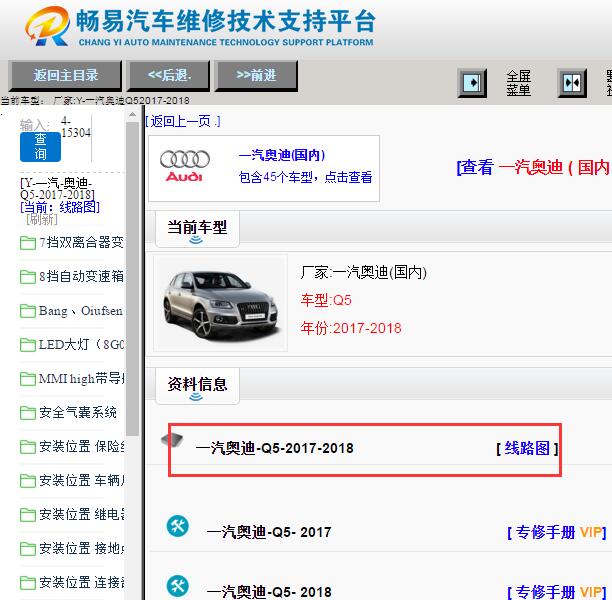Image resolution: width=612 pixels, height=600 pixels.
Task: Click the wrench icon beside 一汽奥迪-Q5- 2018
Action: 178,586
